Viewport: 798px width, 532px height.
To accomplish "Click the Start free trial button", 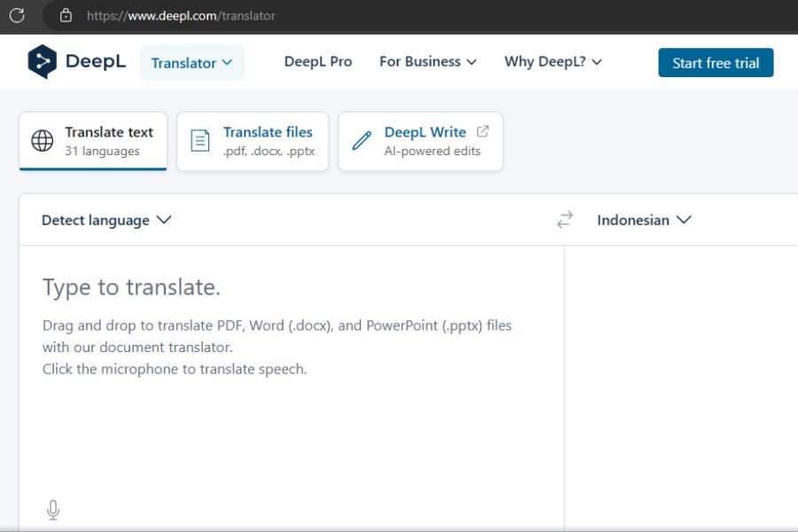I will click(716, 63).
